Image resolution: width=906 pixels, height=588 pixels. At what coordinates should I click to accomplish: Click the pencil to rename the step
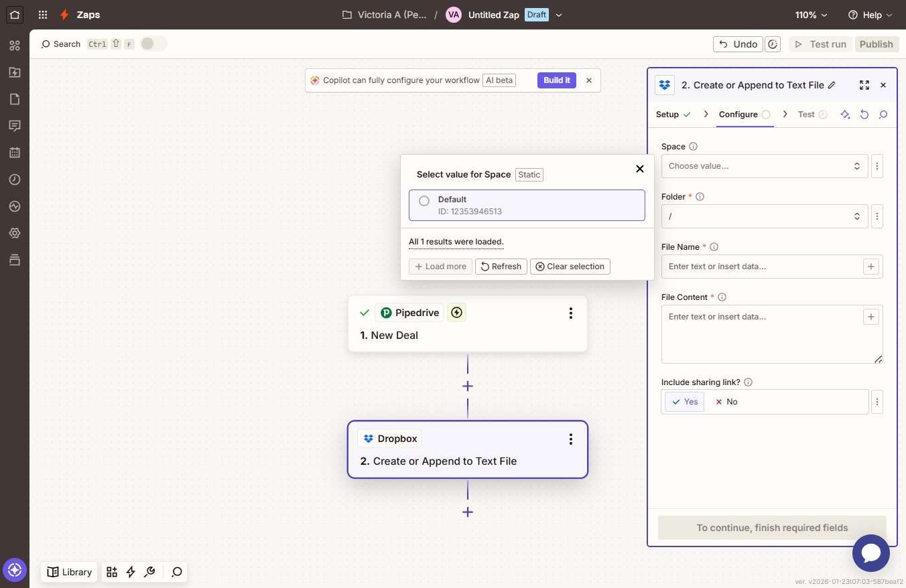click(832, 85)
